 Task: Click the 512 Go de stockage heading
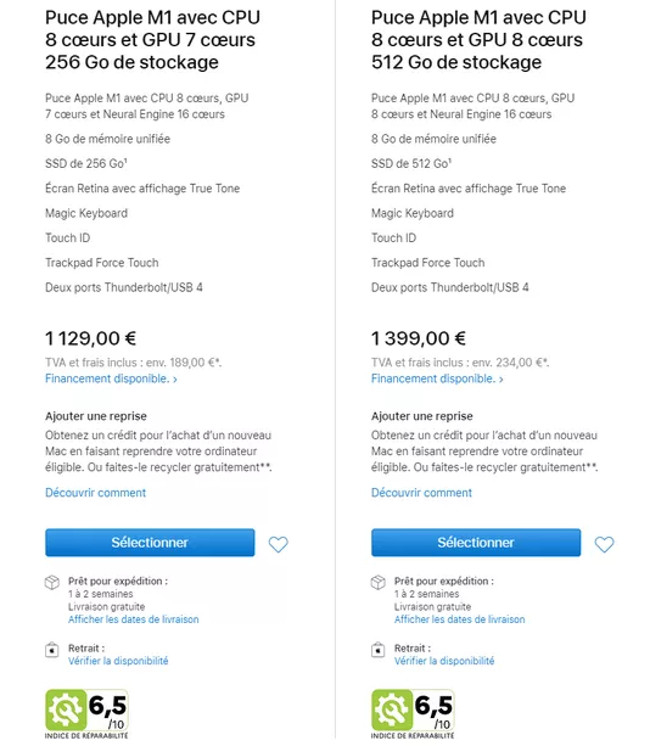point(478,40)
